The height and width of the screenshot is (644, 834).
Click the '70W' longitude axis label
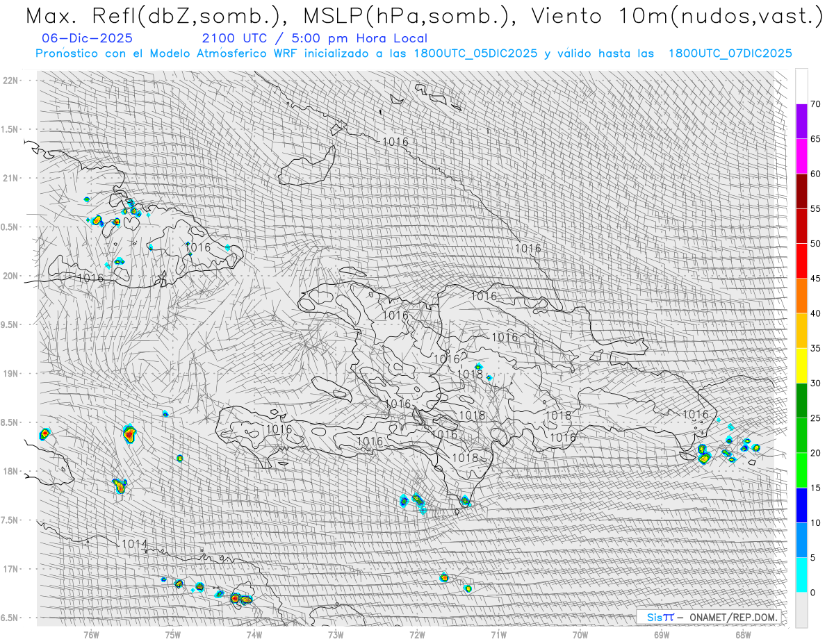pos(580,634)
